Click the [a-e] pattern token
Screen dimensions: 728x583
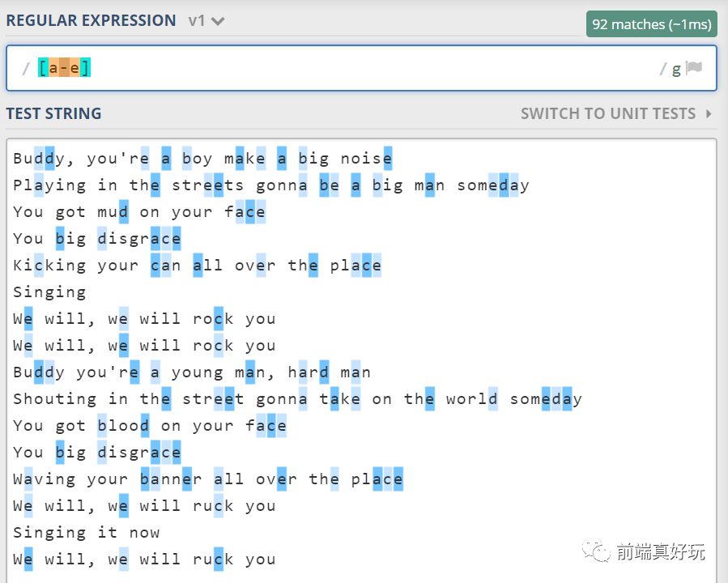tap(64, 68)
